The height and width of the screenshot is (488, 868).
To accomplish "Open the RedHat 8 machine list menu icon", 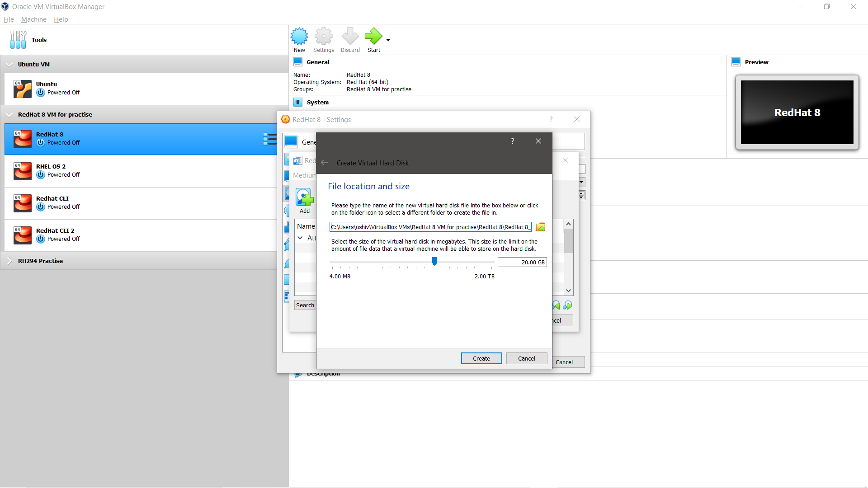I will 269,139.
